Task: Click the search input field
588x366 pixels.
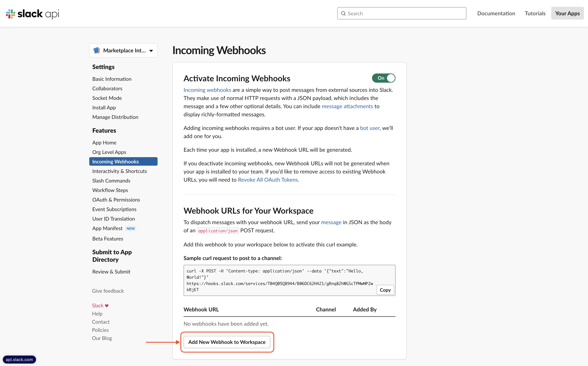Action: coord(401,13)
